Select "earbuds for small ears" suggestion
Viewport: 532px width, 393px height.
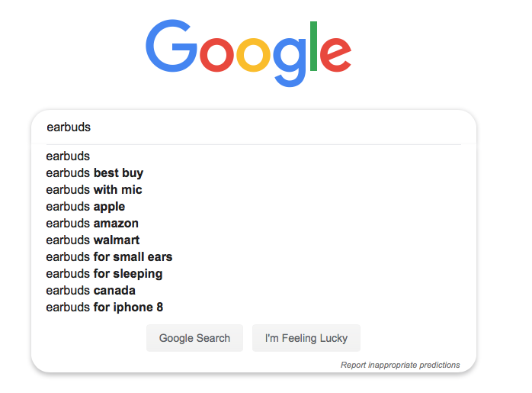click(109, 257)
